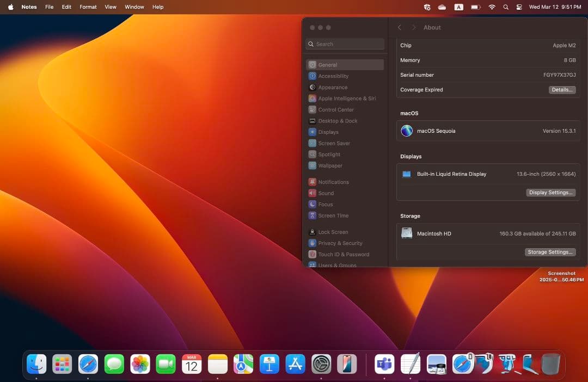Open the File menu
588x382 pixels.
[49, 7]
